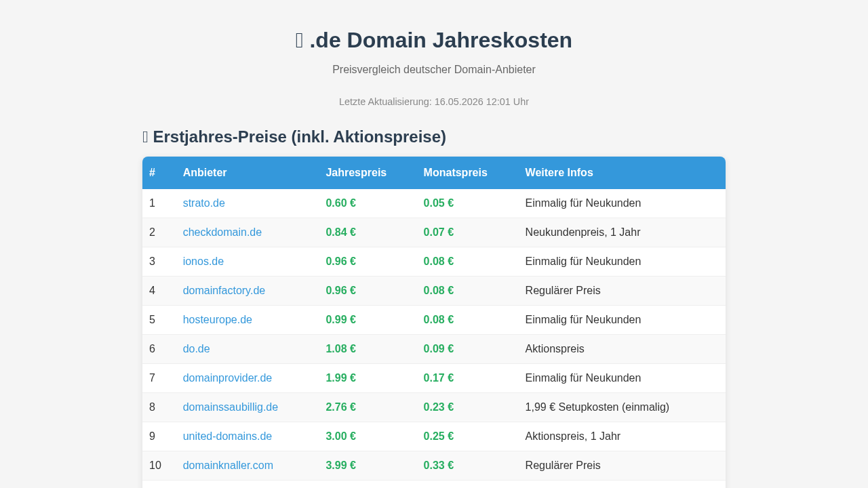The image size is (868, 488).
Task: Click the 0.25 € monthly price
Action: (x=438, y=436)
